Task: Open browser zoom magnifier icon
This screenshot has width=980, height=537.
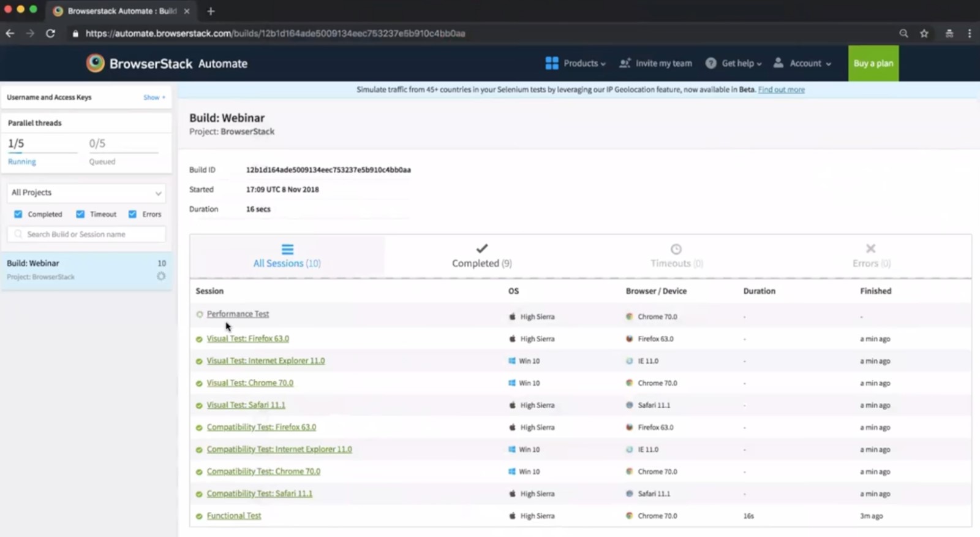Action: pos(903,33)
